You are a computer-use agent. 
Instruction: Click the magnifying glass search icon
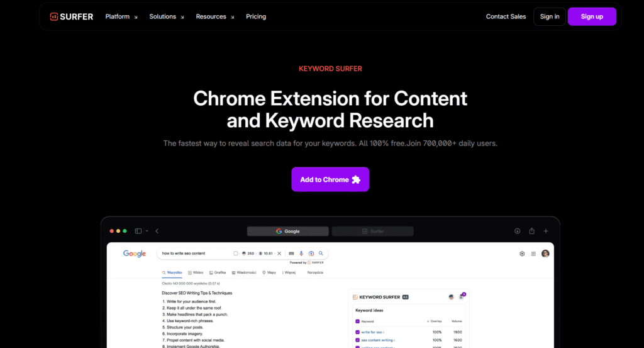(x=321, y=254)
